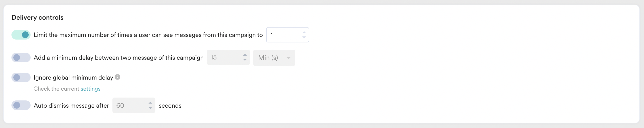Disable the maximum message limit toggle
The height and width of the screenshot is (128, 644).
pyautogui.click(x=21, y=35)
